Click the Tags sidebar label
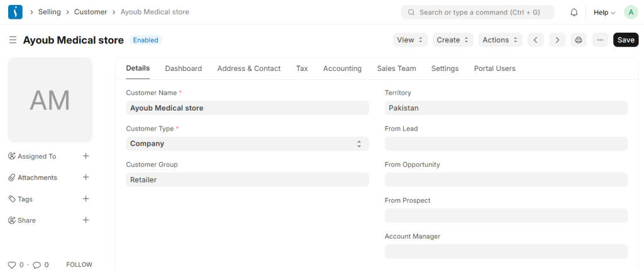 pyautogui.click(x=25, y=199)
